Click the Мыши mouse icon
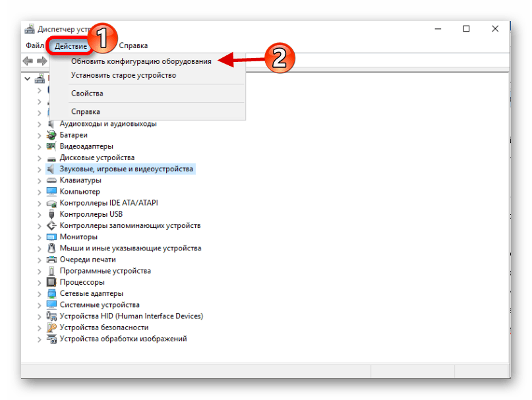The height and width of the screenshot is (400, 532). (x=51, y=248)
